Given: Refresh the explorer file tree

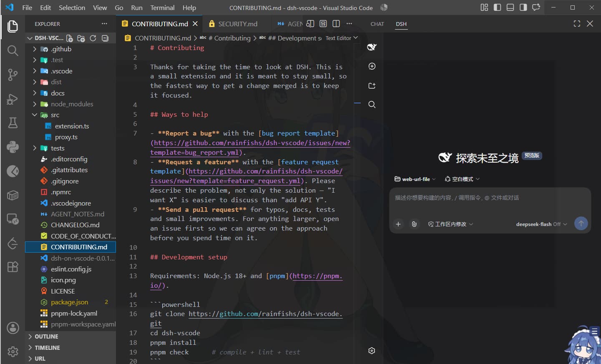Looking at the screenshot, I should [x=93, y=38].
